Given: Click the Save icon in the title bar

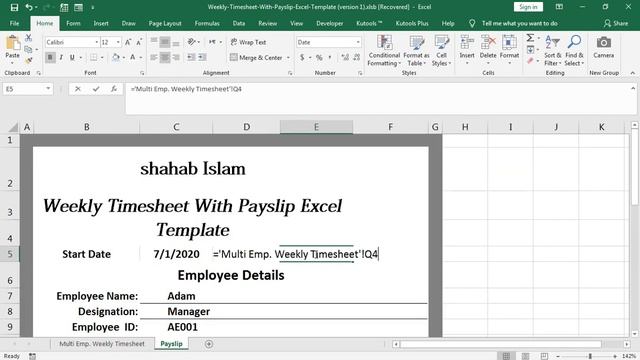Looking at the screenshot, I should (x=14, y=7).
